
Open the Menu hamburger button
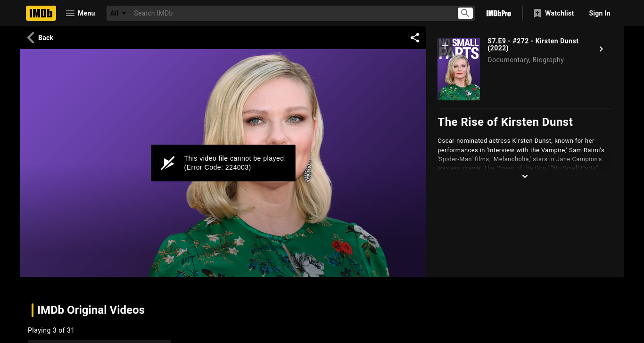pyautogui.click(x=80, y=13)
